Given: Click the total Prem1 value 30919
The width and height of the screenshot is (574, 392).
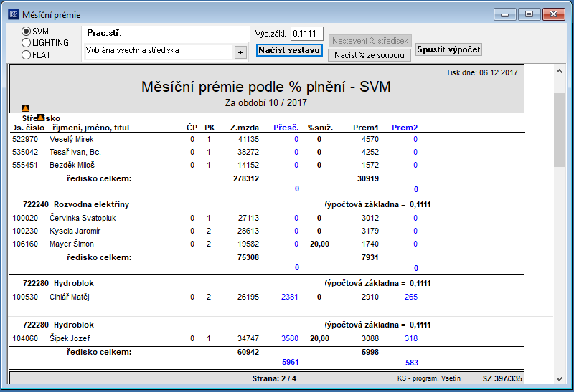Looking at the screenshot, I should tap(368, 178).
